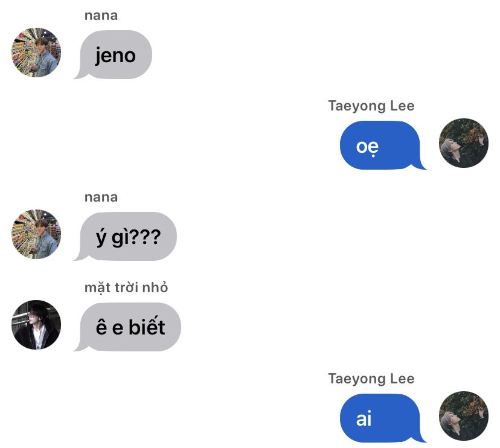Select the 'oẹ' text in the blue bubble
The image size is (500, 448).
coord(367,147)
